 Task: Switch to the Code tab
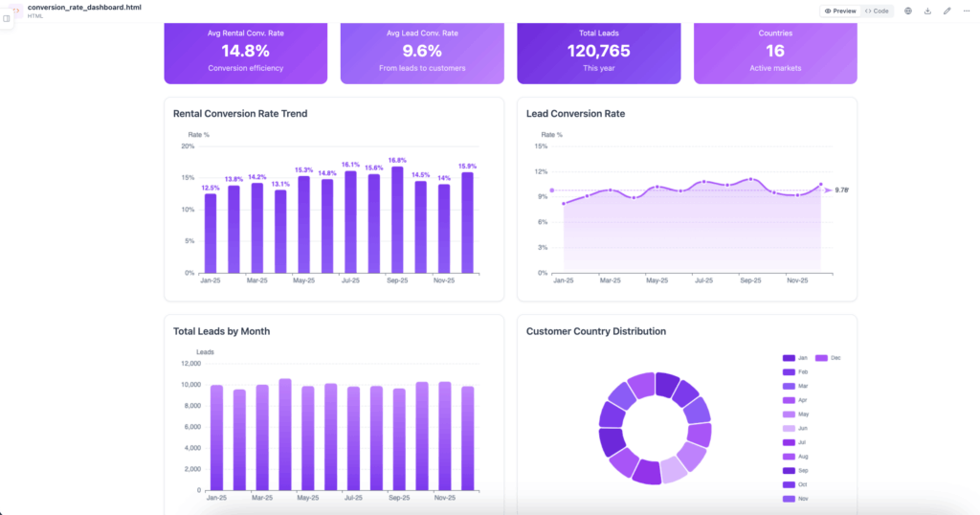pyautogui.click(x=877, y=11)
